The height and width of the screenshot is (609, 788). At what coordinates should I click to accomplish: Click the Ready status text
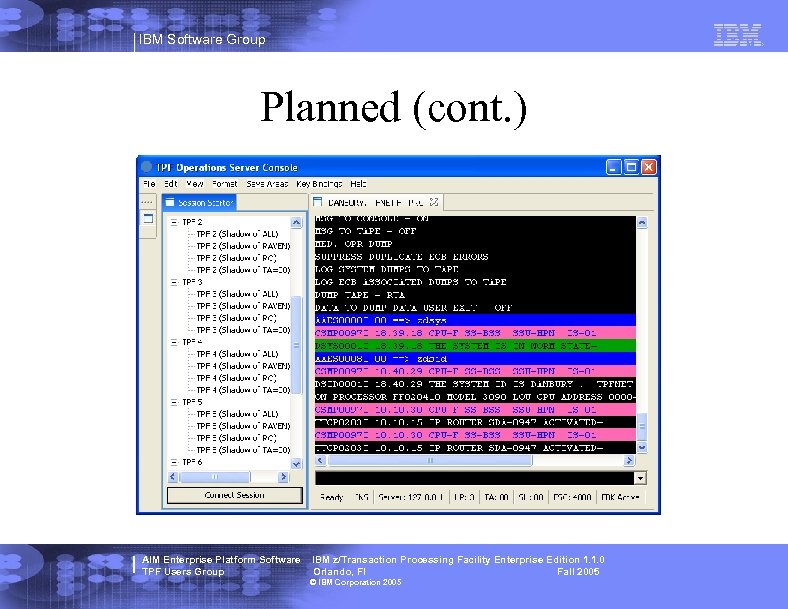332,497
